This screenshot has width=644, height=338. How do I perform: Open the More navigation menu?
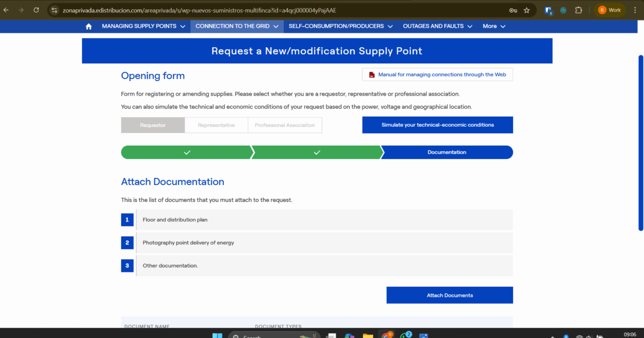[x=494, y=26]
